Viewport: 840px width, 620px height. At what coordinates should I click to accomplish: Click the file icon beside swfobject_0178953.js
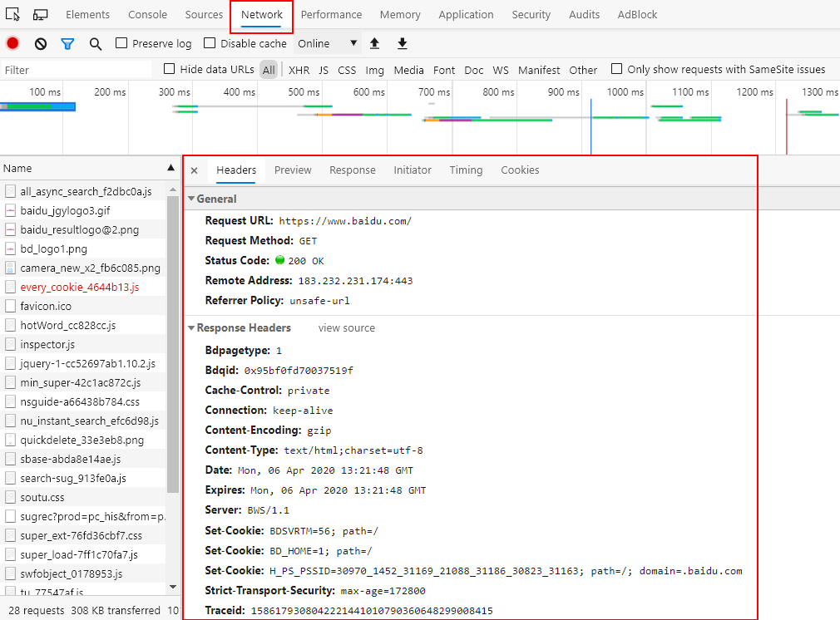click(10, 573)
